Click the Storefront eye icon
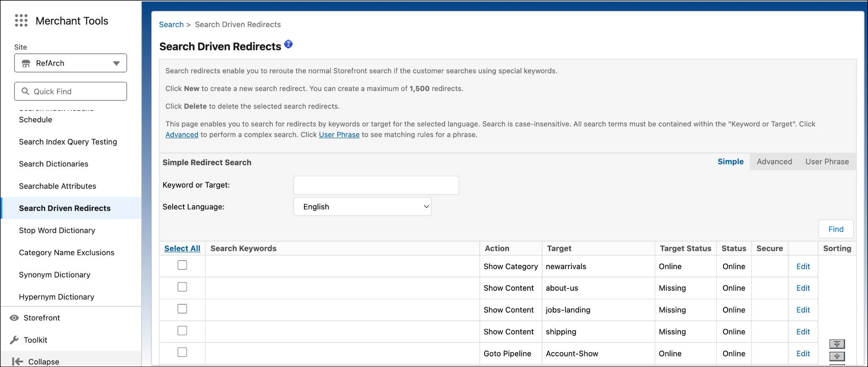This screenshot has width=868, height=367. [14, 318]
